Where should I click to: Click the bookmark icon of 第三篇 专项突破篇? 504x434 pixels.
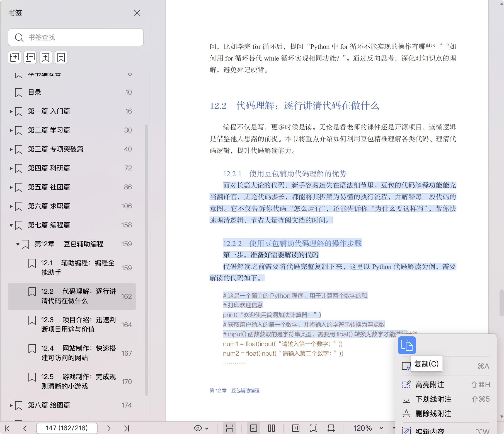coord(19,150)
